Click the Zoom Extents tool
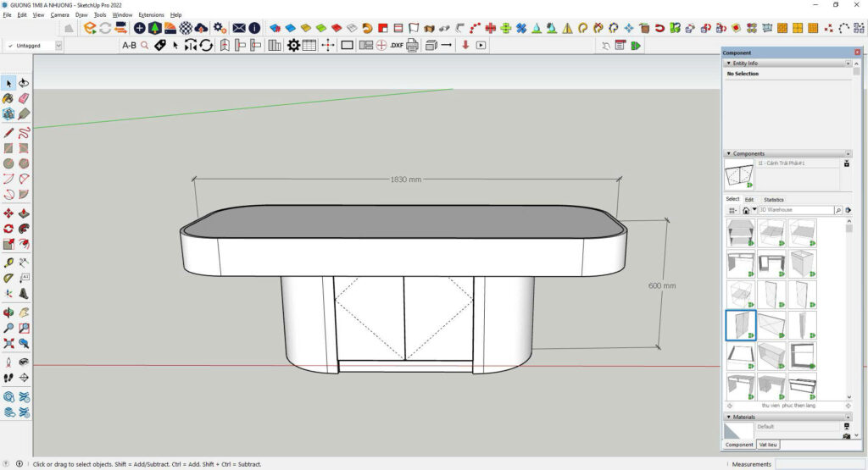Screen dimensions: 868x470 pos(8,343)
